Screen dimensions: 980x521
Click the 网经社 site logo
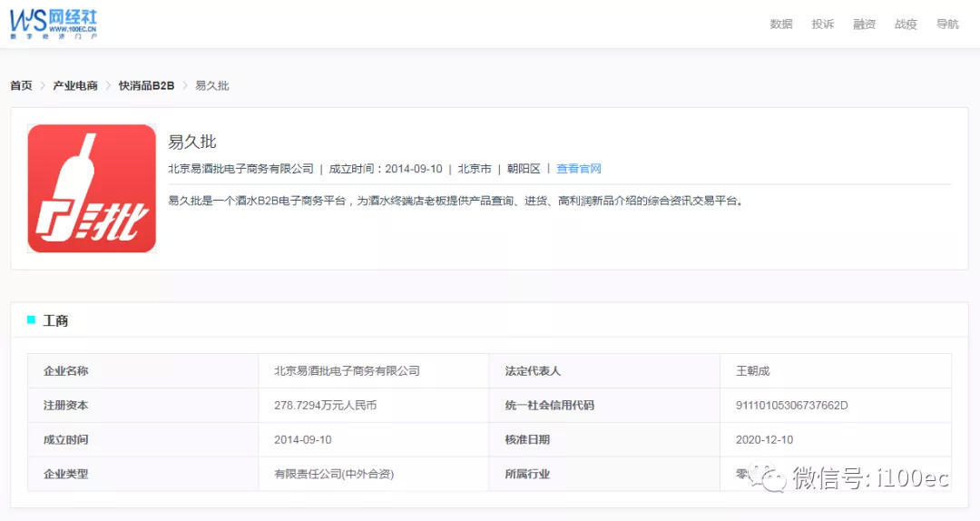(53, 23)
